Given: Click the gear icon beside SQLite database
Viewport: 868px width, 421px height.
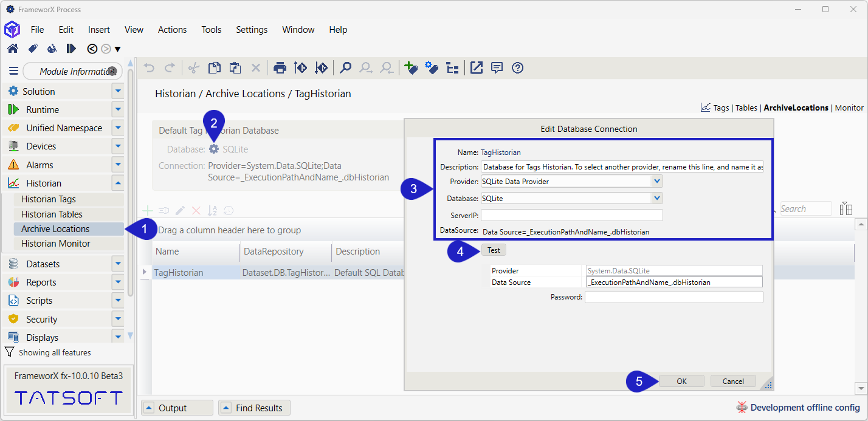Looking at the screenshot, I should coord(214,149).
